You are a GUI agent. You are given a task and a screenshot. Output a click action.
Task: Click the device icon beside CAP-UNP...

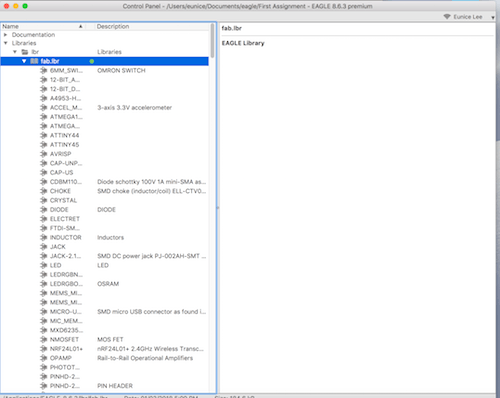(x=43, y=163)
